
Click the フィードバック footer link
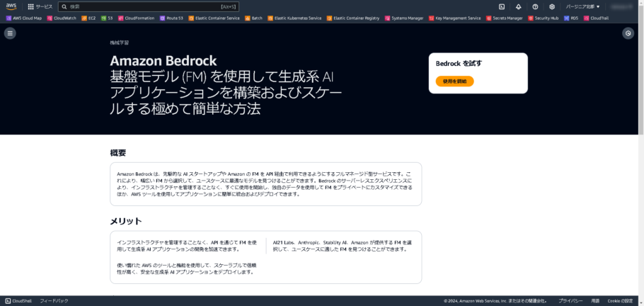click(x=54, y=300)
